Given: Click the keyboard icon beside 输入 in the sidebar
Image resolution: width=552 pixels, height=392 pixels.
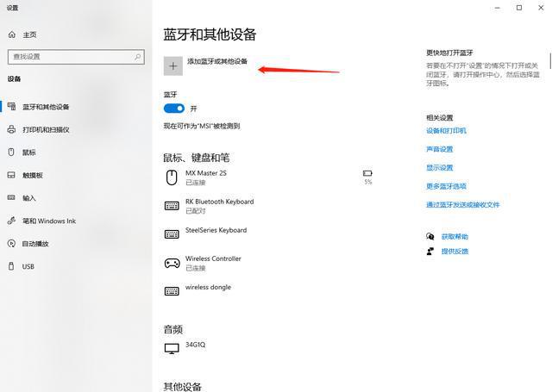Looking at the screenshot, I should click(x=11, y=197).
